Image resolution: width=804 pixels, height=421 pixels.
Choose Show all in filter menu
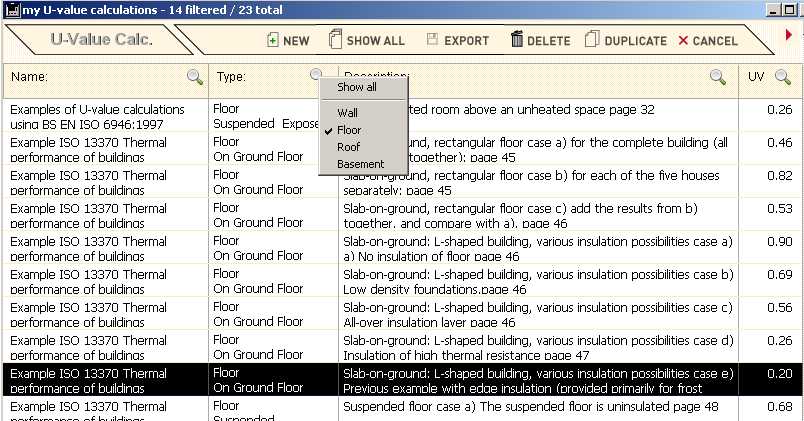pos(357,87)
